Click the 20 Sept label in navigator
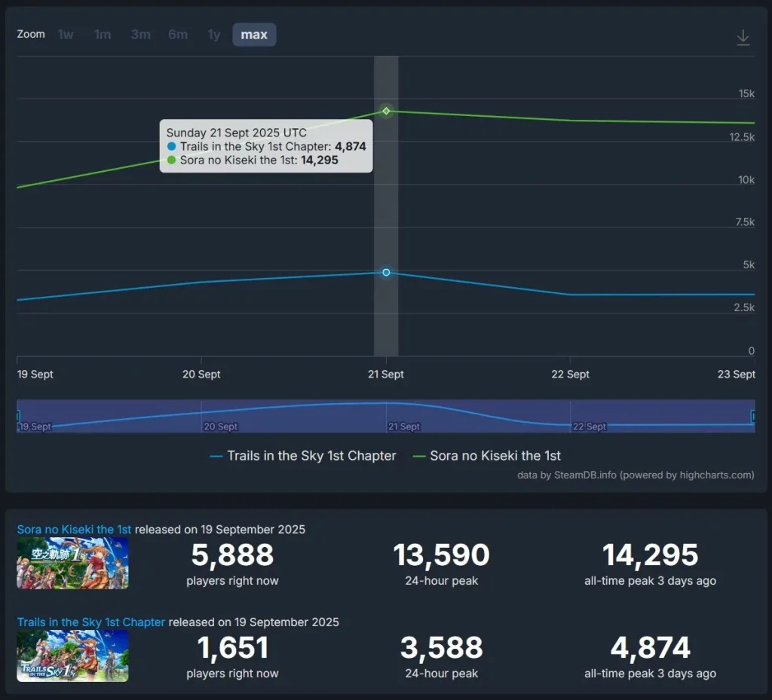This screenshot has width=772, height=700. click(222, 426)
